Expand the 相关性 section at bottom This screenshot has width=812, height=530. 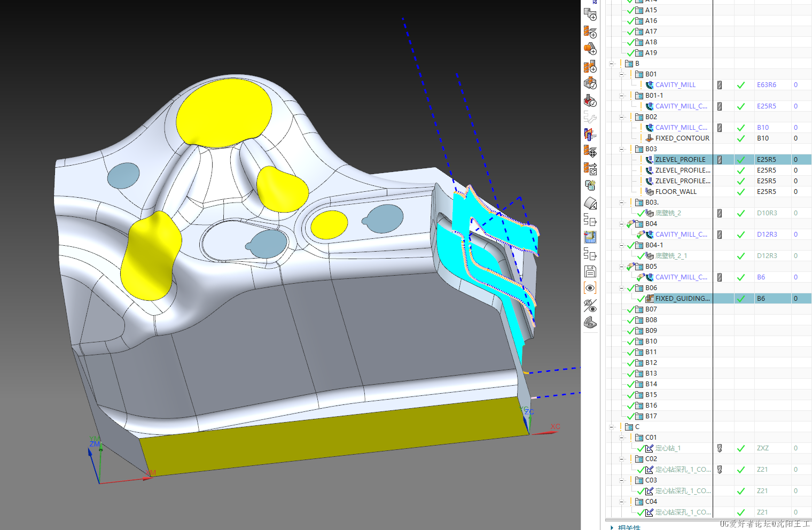coord(612,527)
